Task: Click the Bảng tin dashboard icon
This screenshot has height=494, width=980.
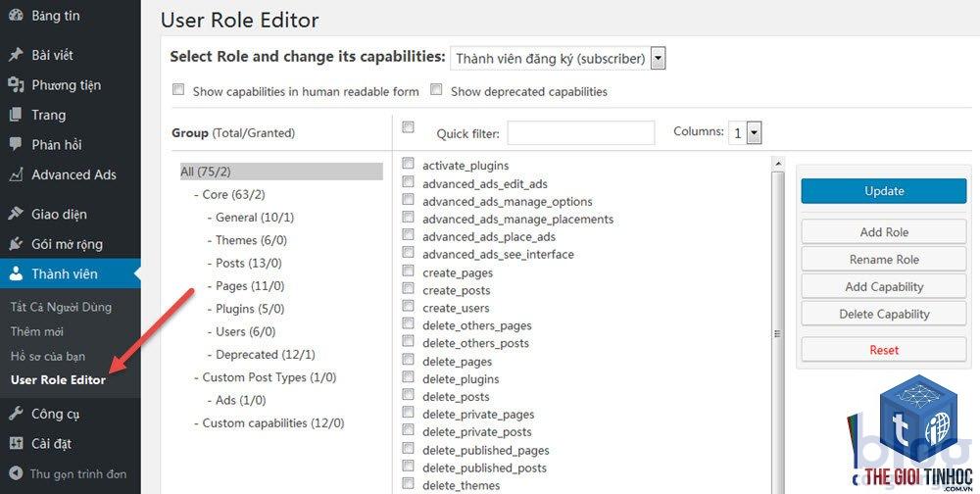Action: click(16, 16)
